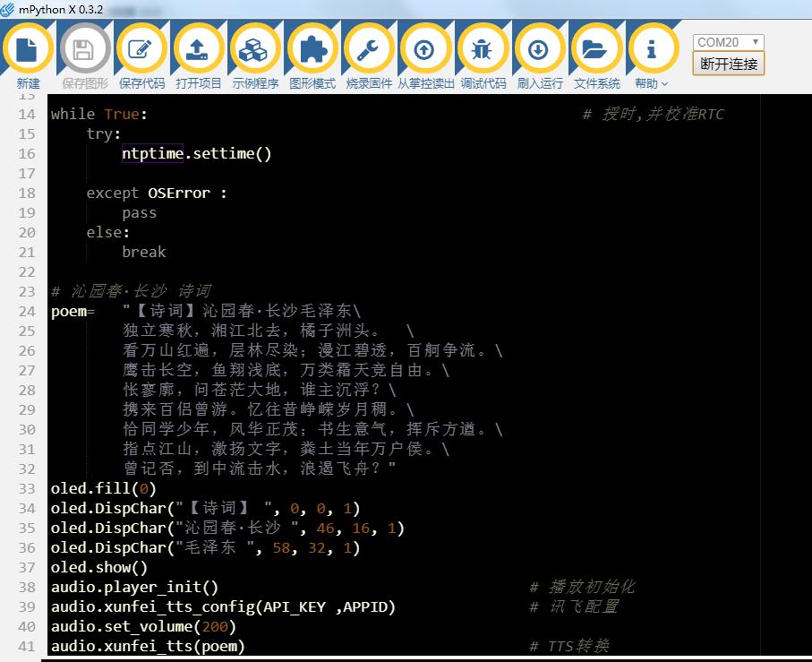Open 帮助 help info icon

click(653, 49)
